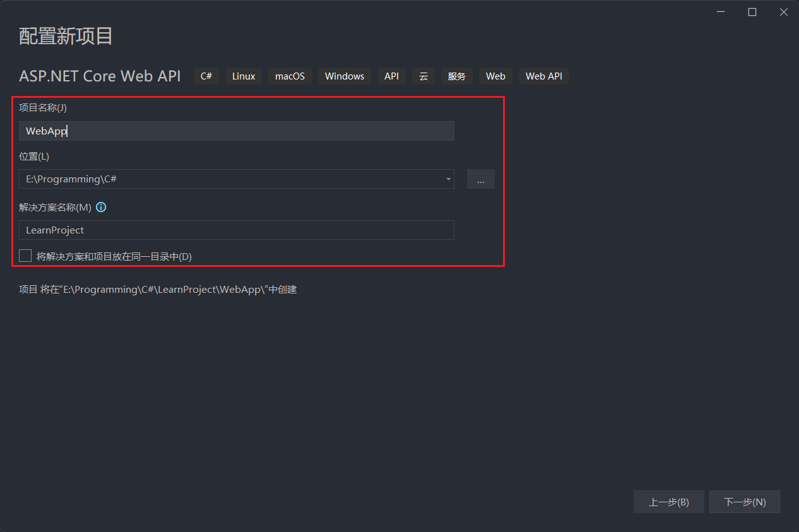Click the Web API tag
The image size is (799, 532).
pos(543,76)
